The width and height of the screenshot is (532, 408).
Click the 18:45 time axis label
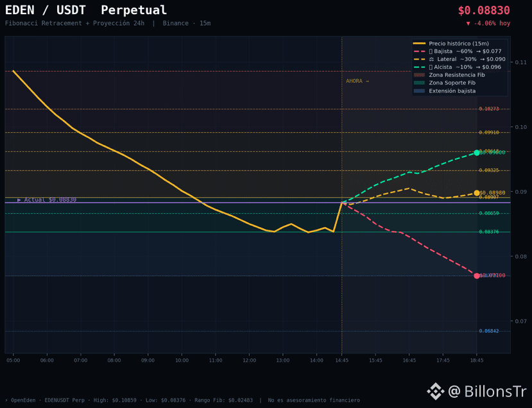pyautogui.click(x=477, y=360)
